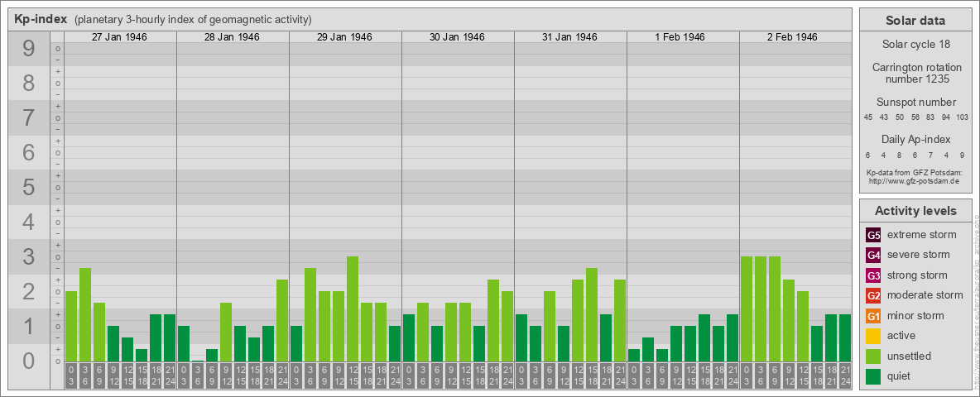Click the 9-12 bar on 28 Jan 1946
The height and width of the screenshot is (397, 980).
[226, 332]
